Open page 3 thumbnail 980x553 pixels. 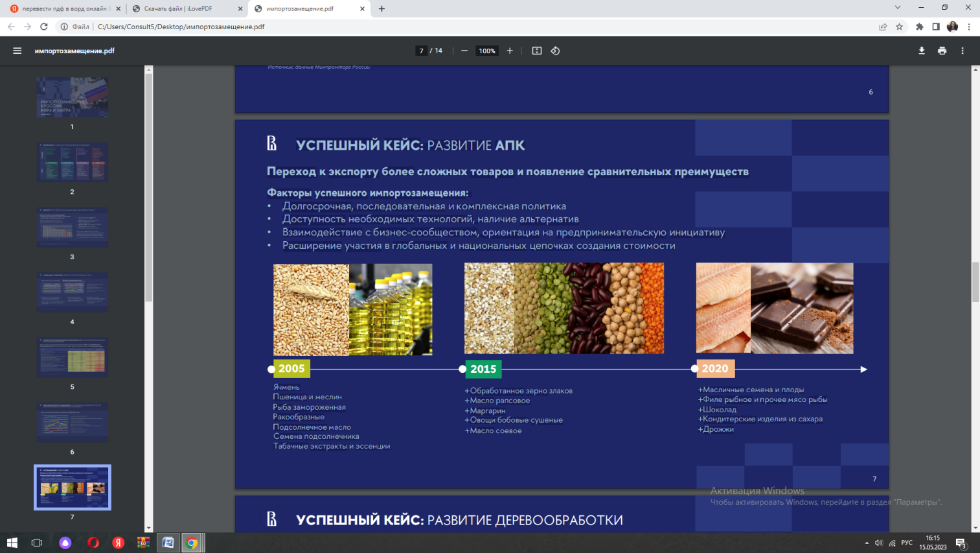click(73, 227)
